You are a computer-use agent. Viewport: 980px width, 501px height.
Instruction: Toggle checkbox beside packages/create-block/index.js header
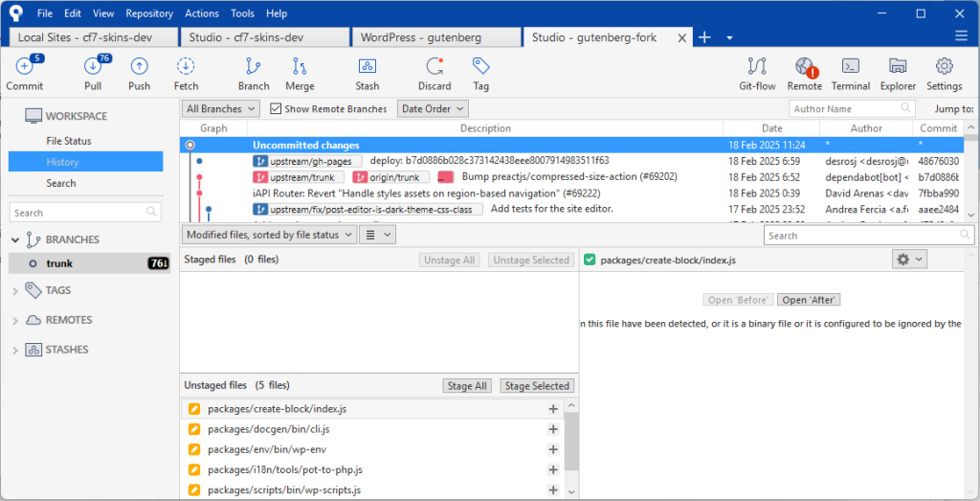590,260
